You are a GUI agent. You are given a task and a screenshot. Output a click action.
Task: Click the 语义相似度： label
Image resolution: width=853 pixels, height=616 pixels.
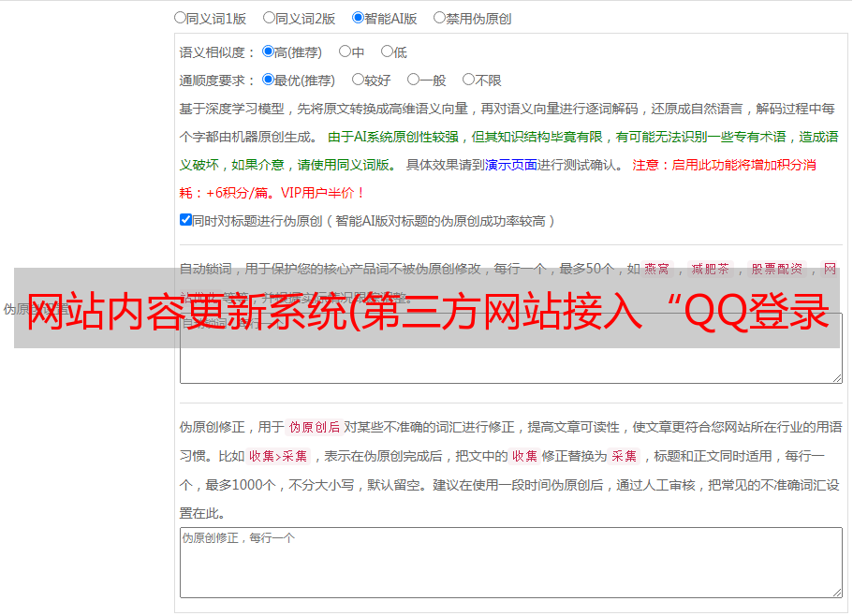point(217,52)
